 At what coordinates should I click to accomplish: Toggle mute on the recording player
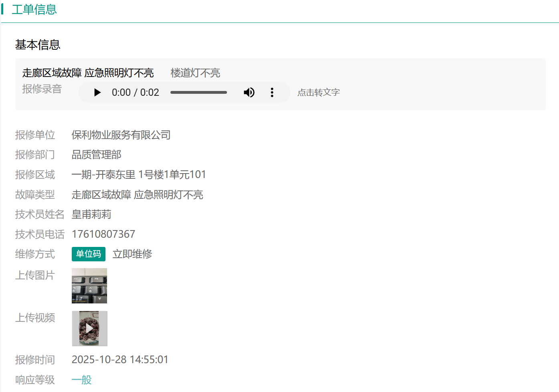[x=249, y=92]
